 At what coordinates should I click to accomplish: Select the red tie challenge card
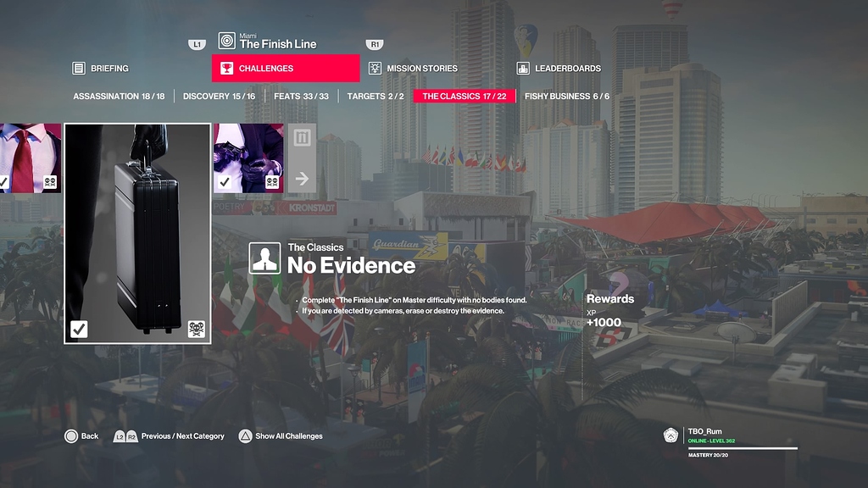[31, 158]
